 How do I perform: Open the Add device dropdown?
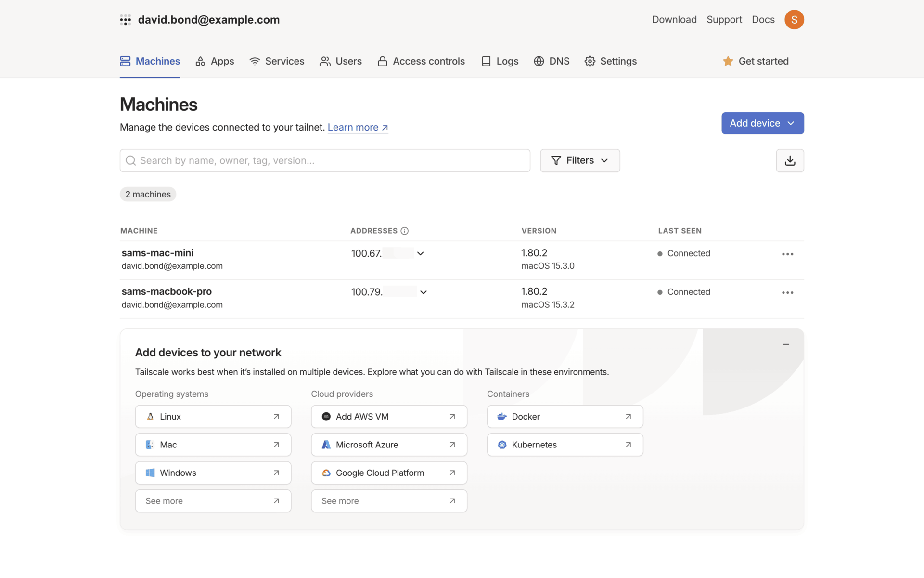pyautogui.click(x=762, y=123)
